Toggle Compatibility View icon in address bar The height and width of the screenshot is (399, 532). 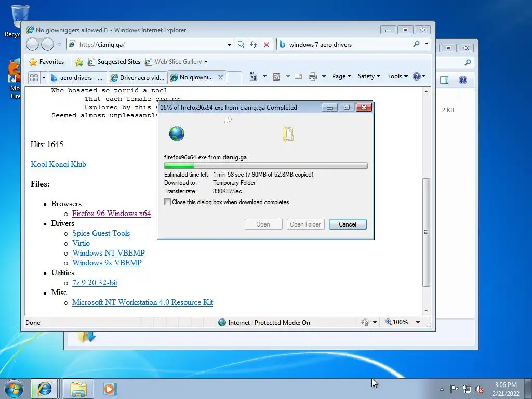pyautogui.click(x=241, y=45)
